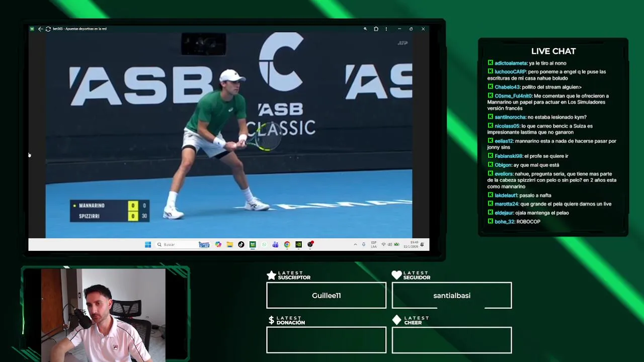Open Microsoft Teams taskbar icon
The image size is (644, 362).
(x=275, y=244)
